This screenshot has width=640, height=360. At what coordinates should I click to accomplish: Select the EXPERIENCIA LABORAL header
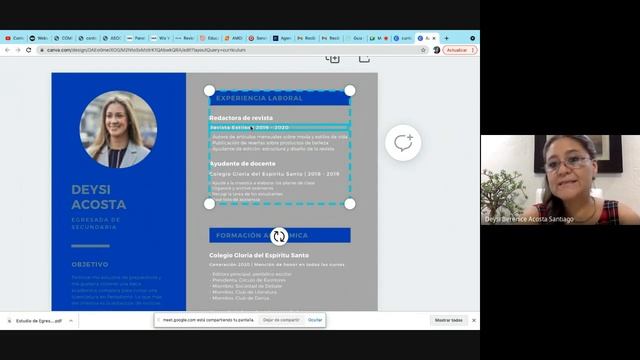coord(280,98)
